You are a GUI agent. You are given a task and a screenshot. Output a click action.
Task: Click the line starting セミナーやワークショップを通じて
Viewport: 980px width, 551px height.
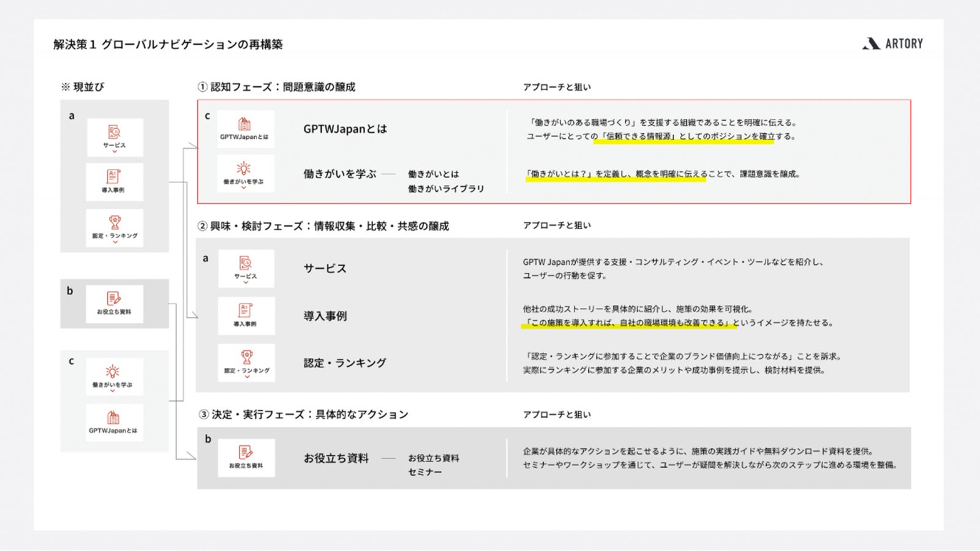pos(710,465)
